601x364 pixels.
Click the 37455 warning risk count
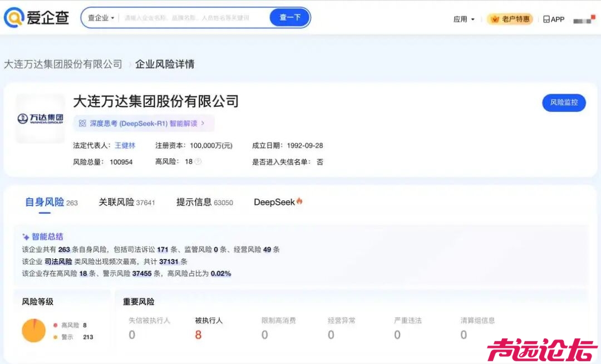point(142,274)
